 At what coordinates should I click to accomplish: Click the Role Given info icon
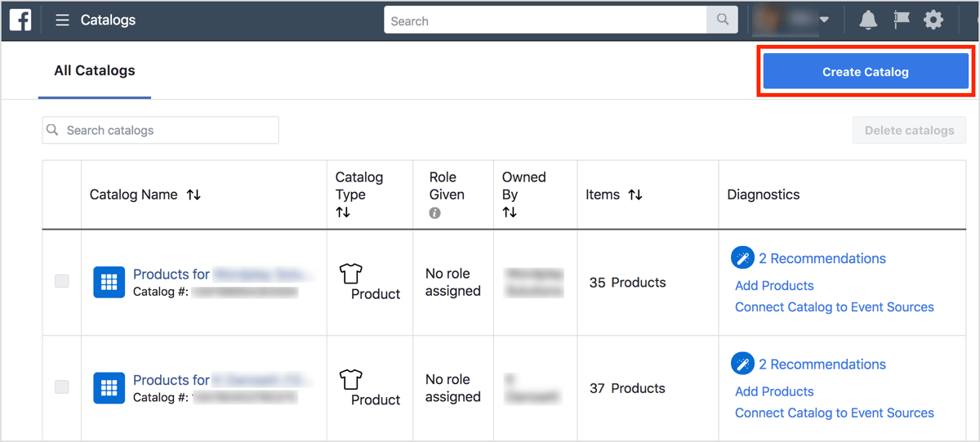click(x=434, y=213)
